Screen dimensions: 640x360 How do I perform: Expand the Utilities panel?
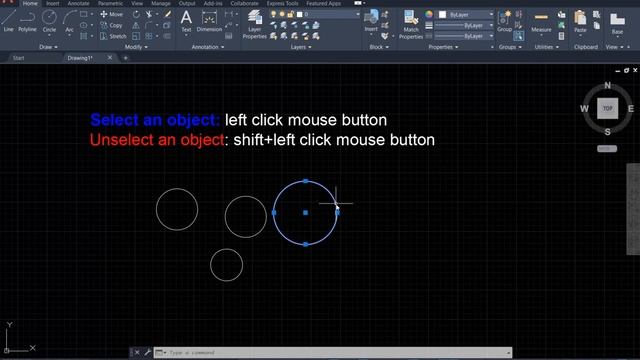(x=547, y=47)
